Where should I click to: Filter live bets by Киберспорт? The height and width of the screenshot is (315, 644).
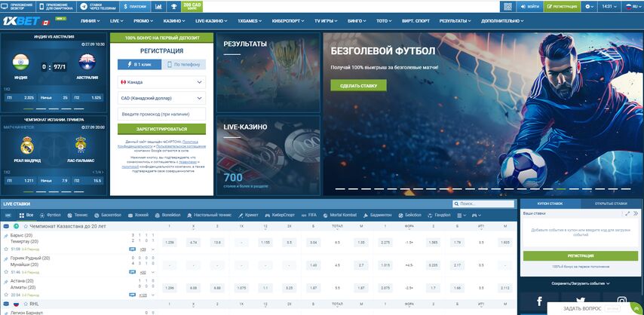[280, 215]
